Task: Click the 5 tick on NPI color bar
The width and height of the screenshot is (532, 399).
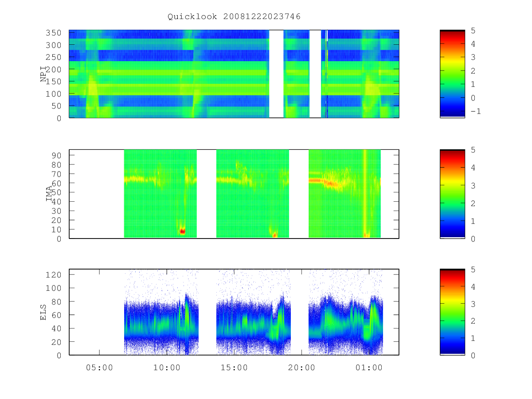Action: click(x=472, y=30)
